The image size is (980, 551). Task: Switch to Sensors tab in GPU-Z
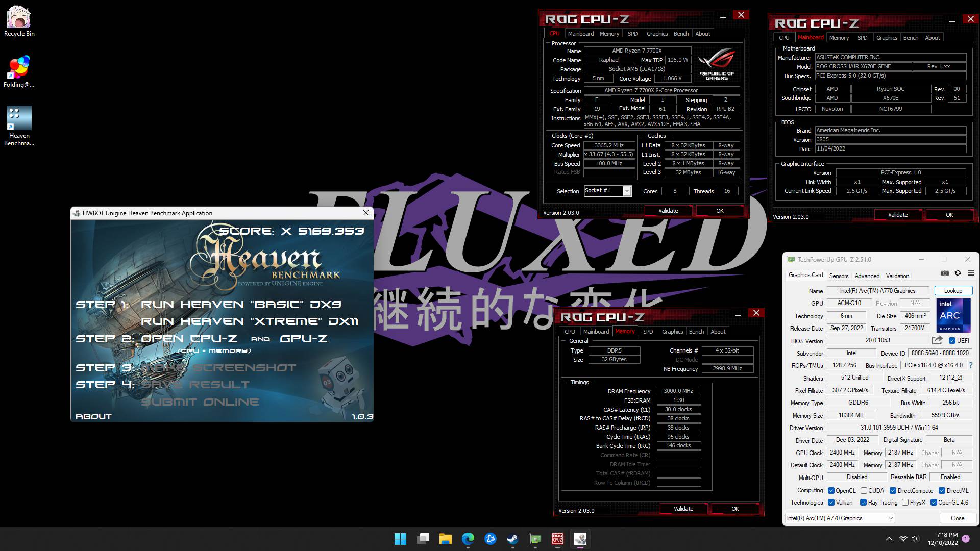pyautogui.click(x=839, y=276)
